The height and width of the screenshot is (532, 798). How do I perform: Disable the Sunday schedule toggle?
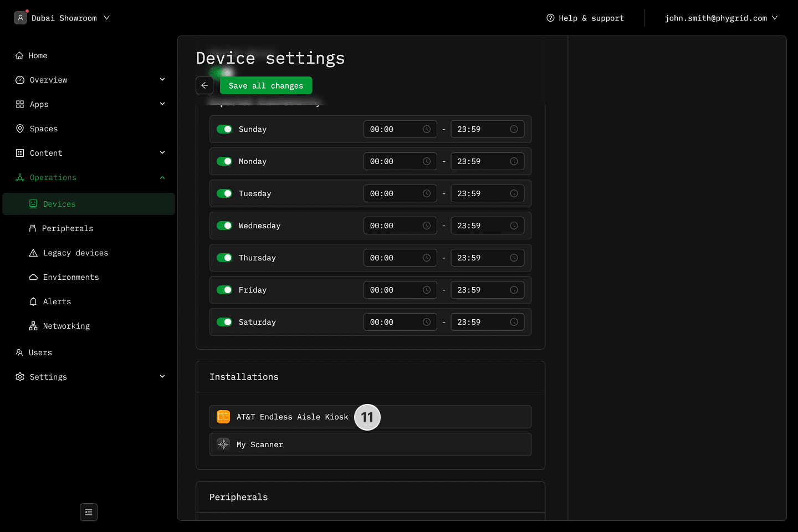[x=224, y=129]
